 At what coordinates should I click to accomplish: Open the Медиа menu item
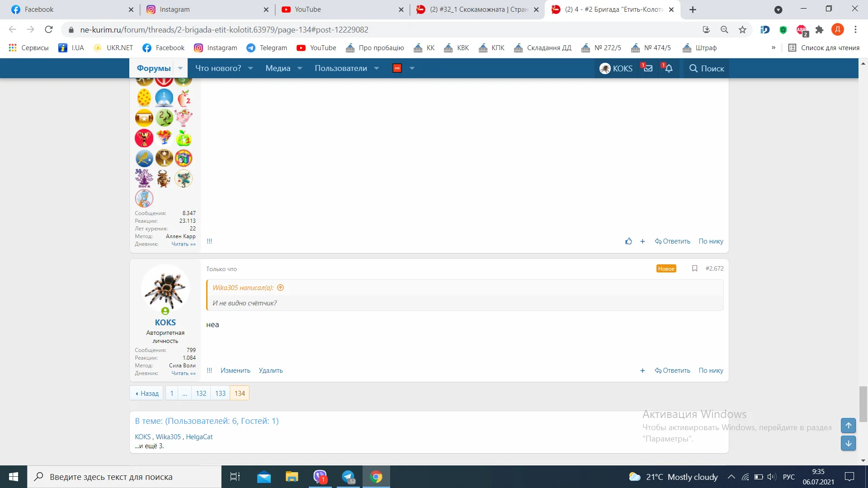(x=278, y=68)
